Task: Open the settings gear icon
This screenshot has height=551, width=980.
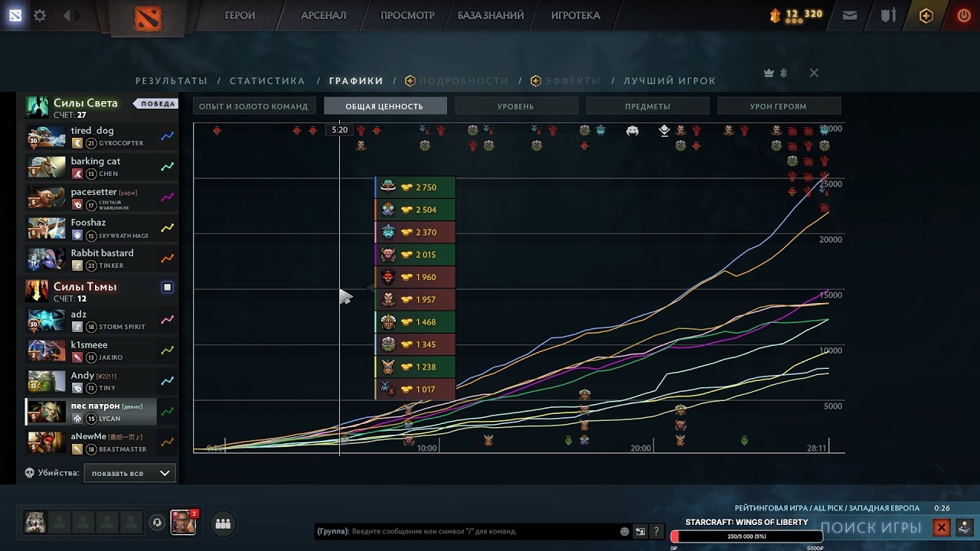Action: click(40, 15)
